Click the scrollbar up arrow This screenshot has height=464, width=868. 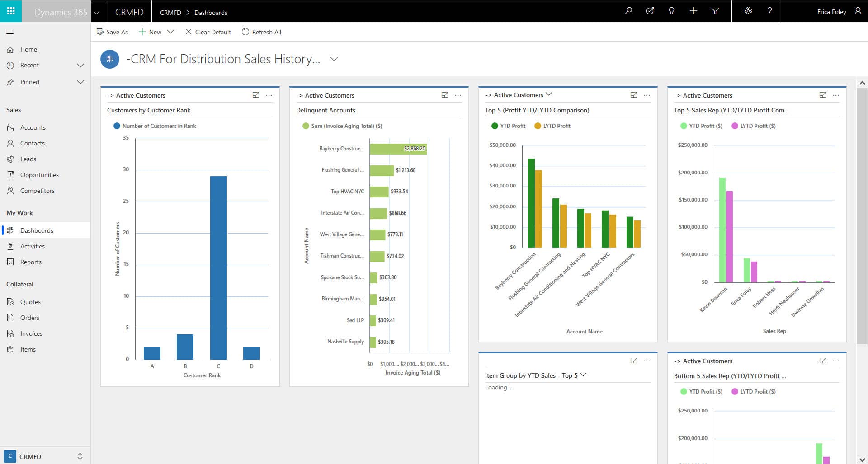click(x=862, y=83)
